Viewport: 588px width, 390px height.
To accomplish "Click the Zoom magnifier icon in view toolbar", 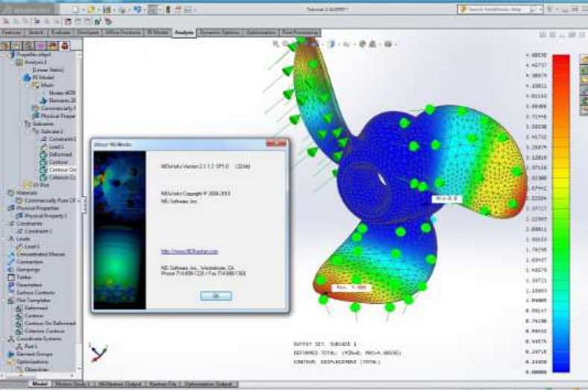I will click(276, 44).
